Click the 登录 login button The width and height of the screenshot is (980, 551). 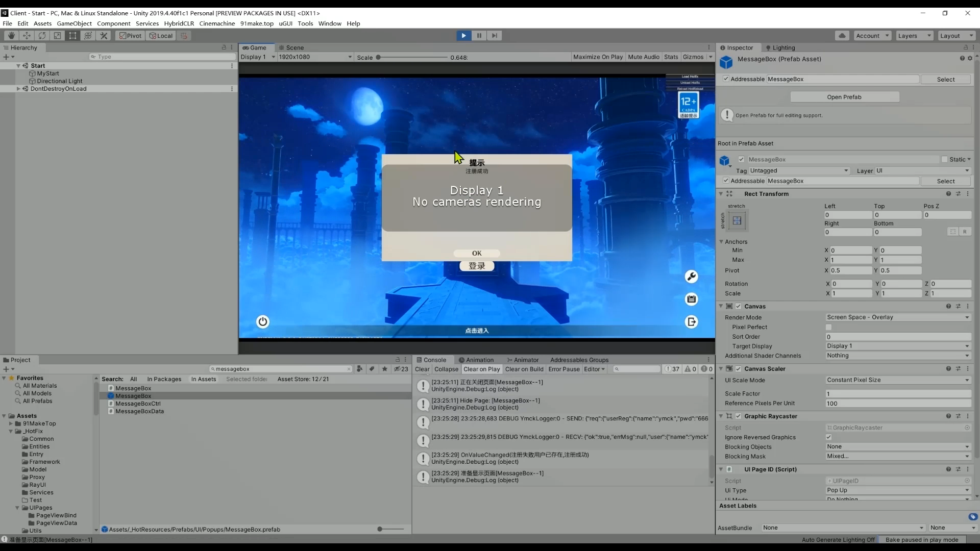click(x=477, y=266)
